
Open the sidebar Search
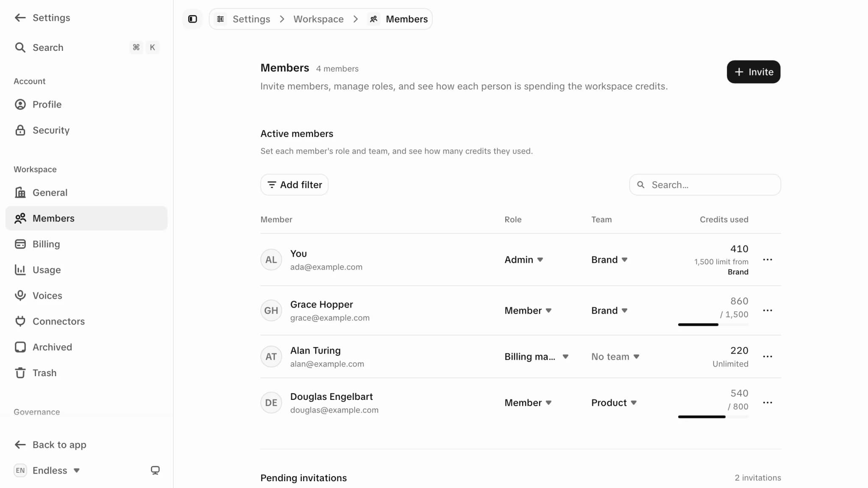point(86,47)
